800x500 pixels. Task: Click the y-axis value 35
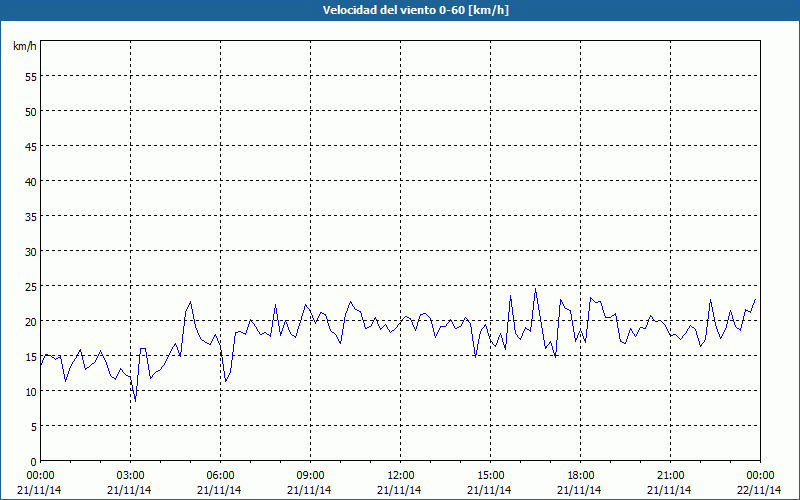point(31,216)
